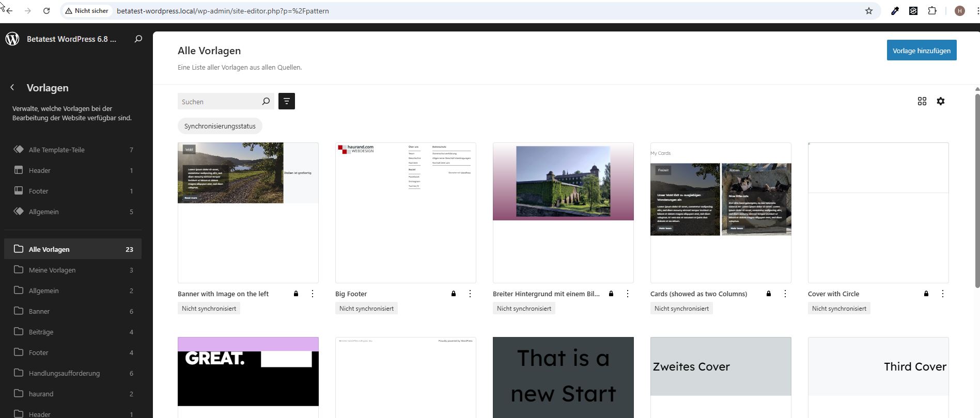This screenshot has height=418, width=980.
Task: Select Alle Vorlagen category
Action: coord(73,249)
